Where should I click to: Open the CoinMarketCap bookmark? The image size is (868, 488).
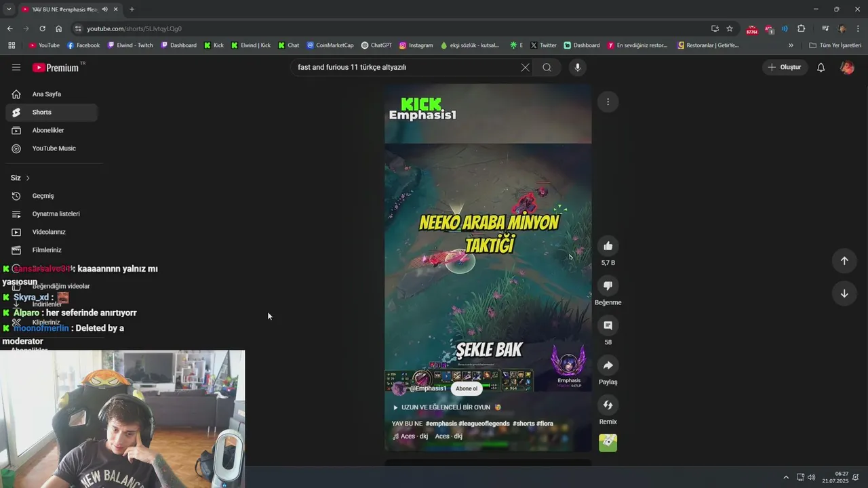(330, 45)
